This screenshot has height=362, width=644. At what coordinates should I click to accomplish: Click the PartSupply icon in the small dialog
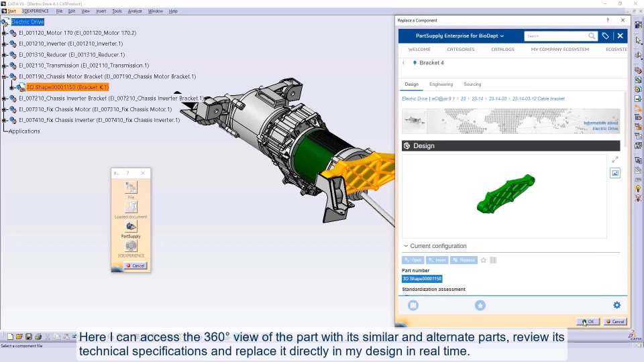(131, 226)
